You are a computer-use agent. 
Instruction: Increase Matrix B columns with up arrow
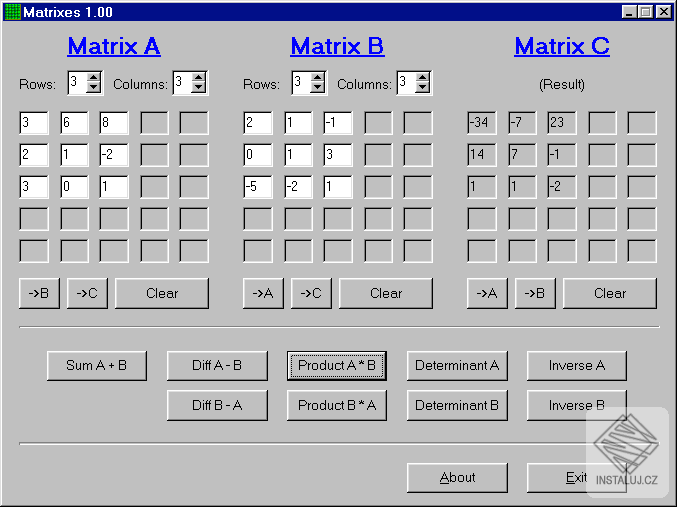click(423, 78)
